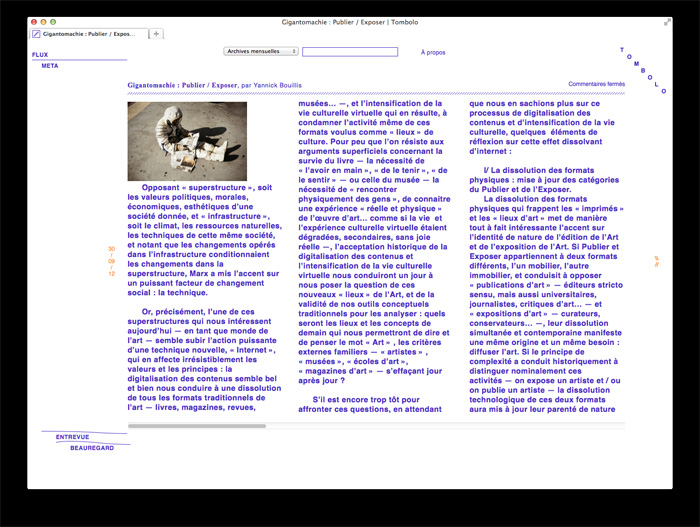Open the À propos link
The image size is (700, 527).
[433, 52]
